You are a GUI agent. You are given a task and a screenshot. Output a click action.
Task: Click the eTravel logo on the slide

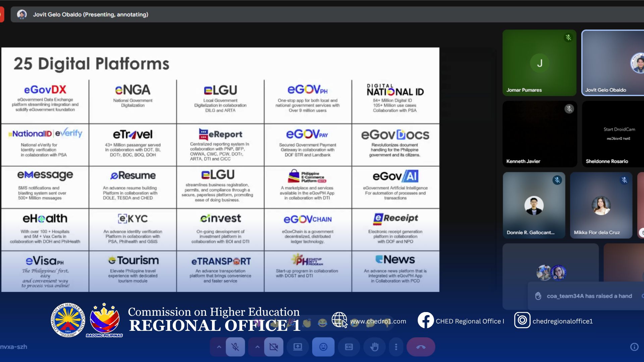tap(132, 134)
